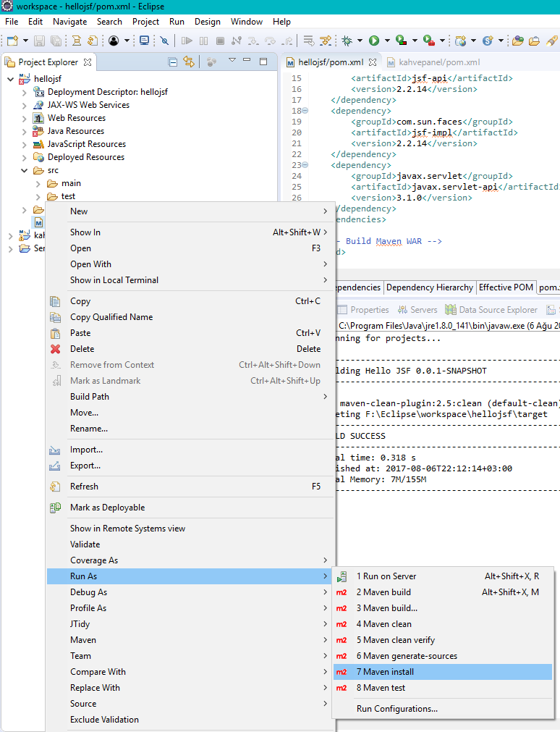Expand Deployment Descriptor: hellojsf node
Image resolution: width=560 pixels, height=732 pixels.
click(25, 93)
